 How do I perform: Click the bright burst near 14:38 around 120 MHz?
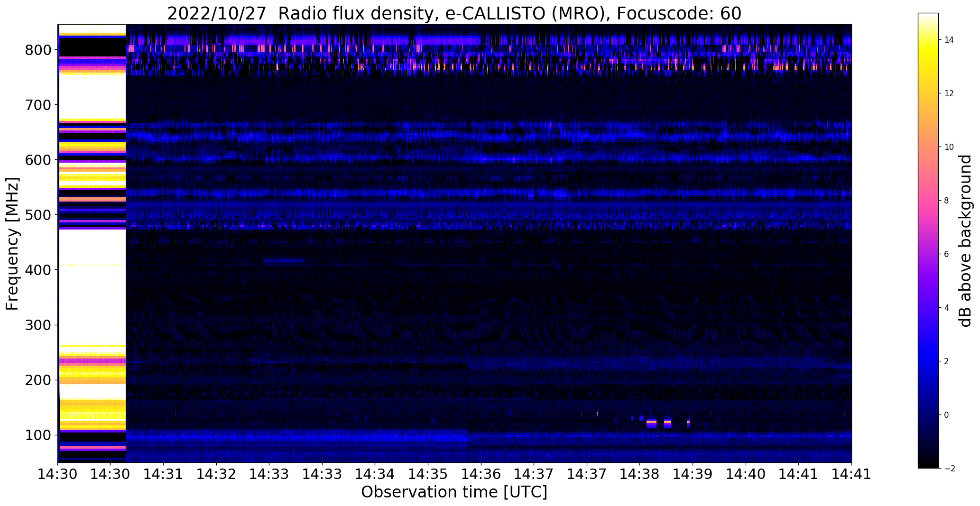pos(651,423)
